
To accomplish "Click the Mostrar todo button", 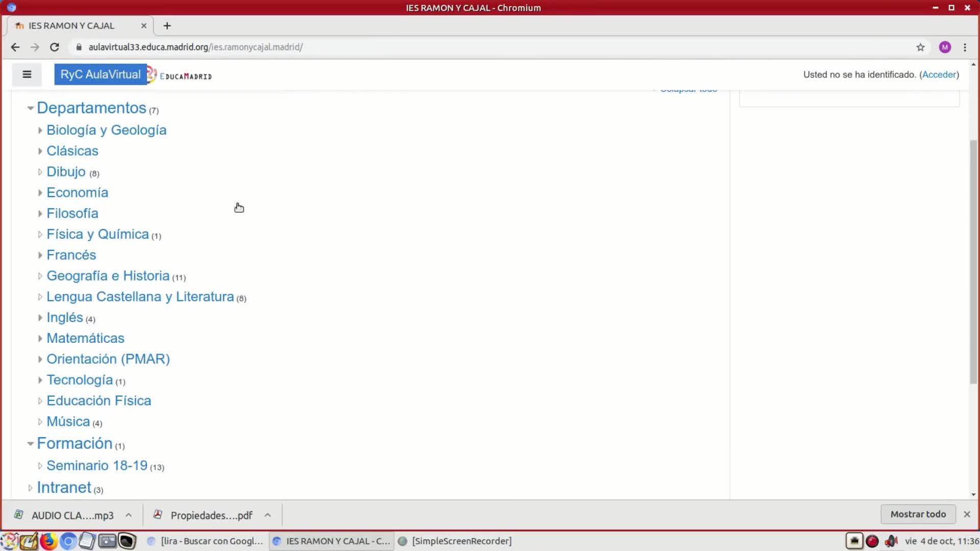I will 918,514.
